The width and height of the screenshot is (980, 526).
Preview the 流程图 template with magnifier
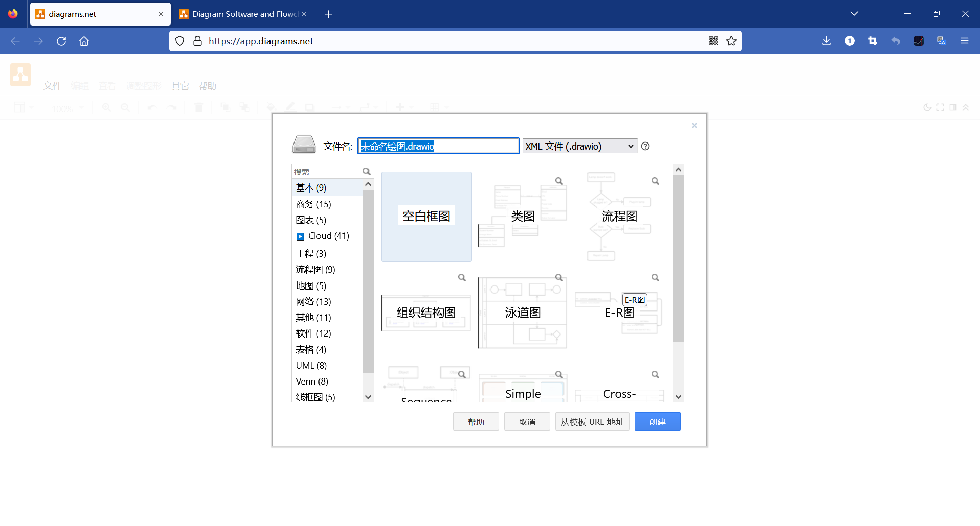tap(655, 181)
